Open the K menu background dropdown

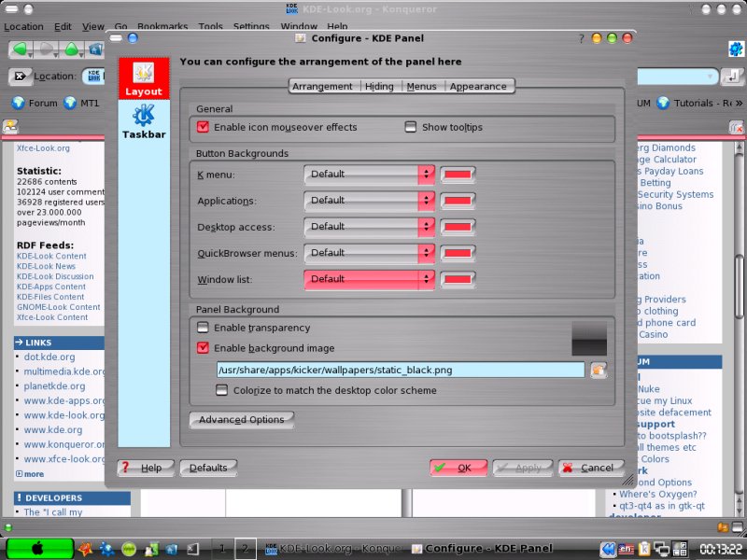point(369,175)
